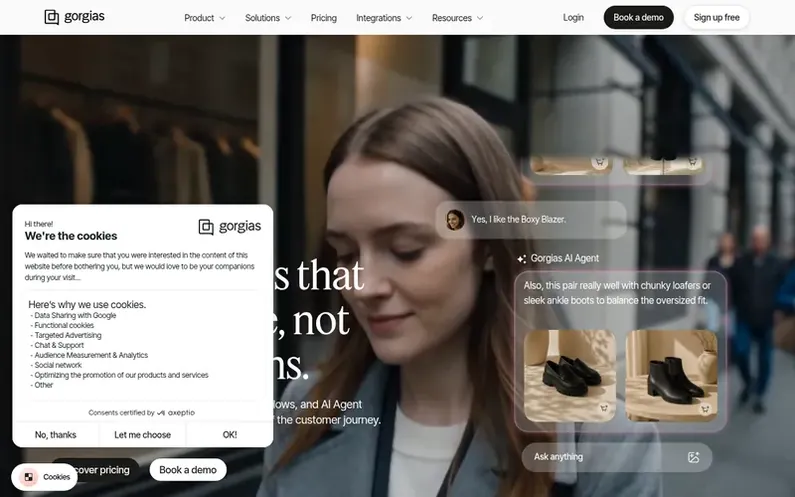The image size is (795, 497).
Task: Open the Cookies widget button
Action: 44,477
